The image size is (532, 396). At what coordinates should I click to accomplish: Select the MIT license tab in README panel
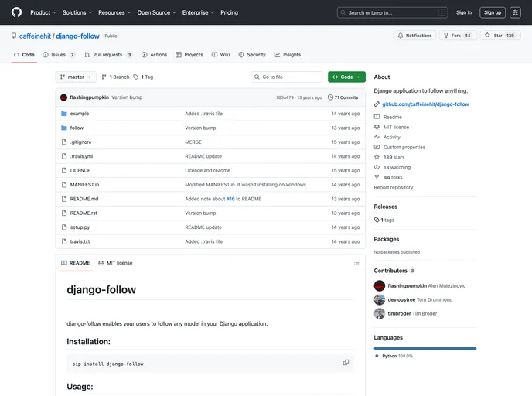pos(115,263)
